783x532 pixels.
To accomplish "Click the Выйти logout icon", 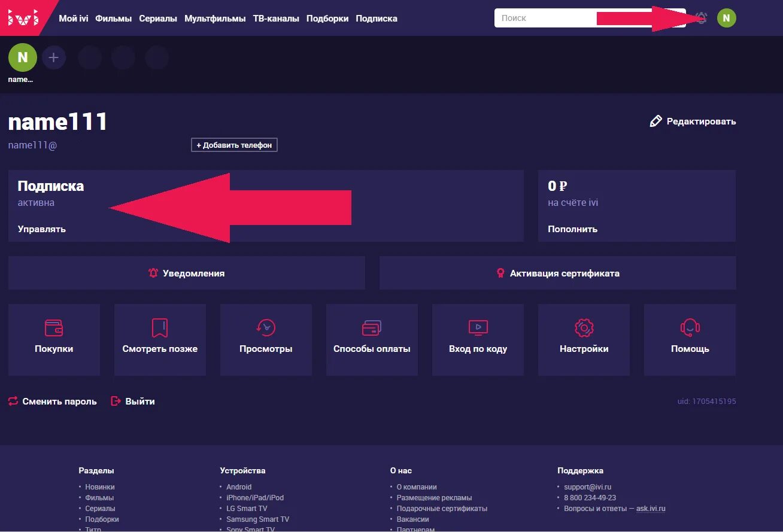I will pyautogui.click(x=115, y=401).
